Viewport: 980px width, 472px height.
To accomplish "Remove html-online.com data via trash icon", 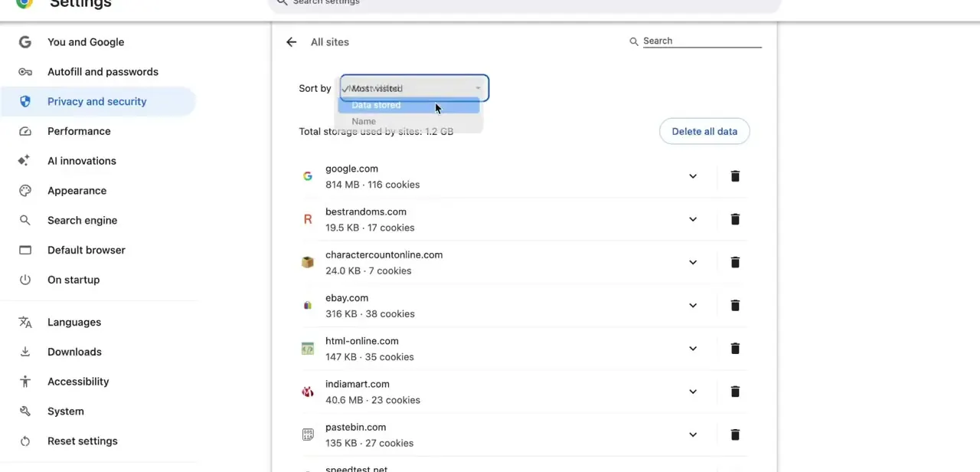I will point(735,349).
